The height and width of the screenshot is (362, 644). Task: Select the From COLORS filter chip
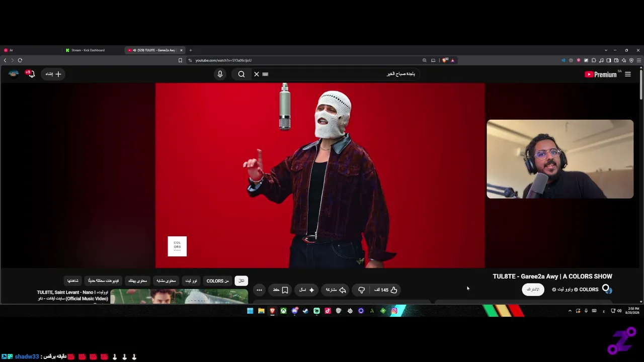(x=218, y=281)
